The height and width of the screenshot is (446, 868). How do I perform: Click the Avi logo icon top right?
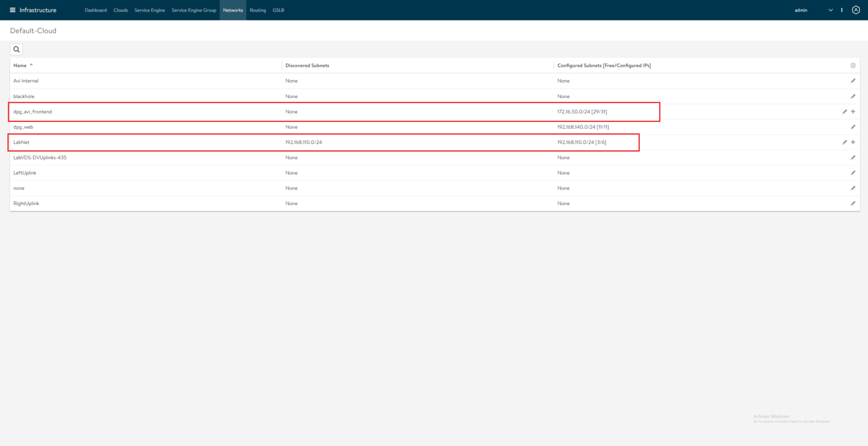856,10
